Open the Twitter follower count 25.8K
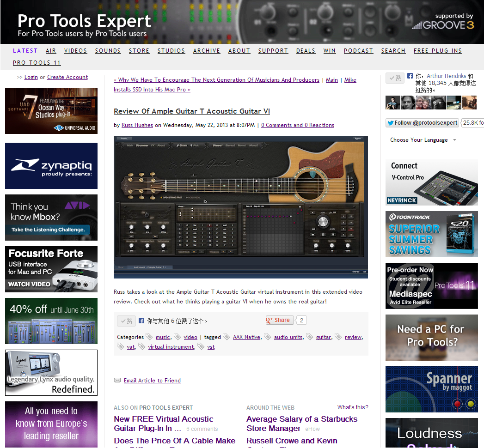484x448 pixels. point(472,123)
